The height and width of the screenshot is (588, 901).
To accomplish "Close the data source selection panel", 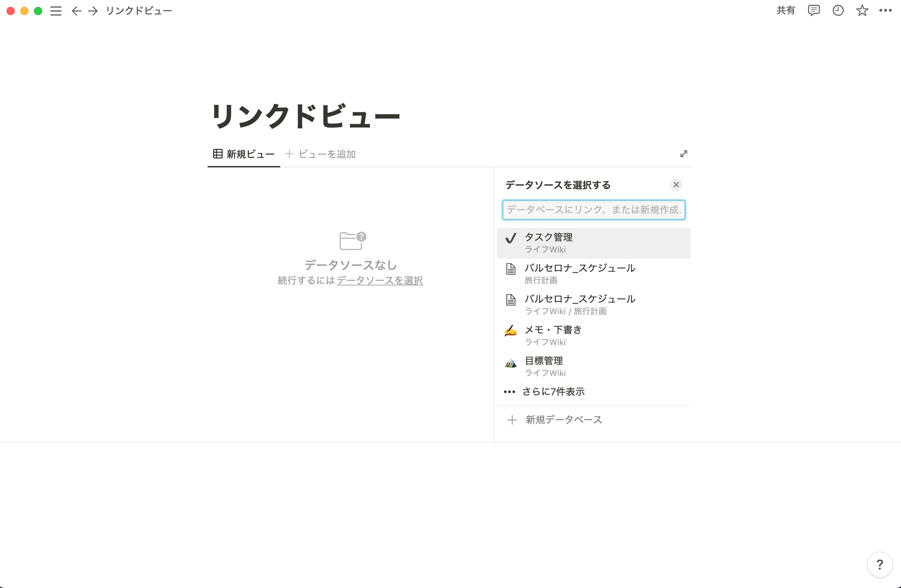I will [676, 185].
